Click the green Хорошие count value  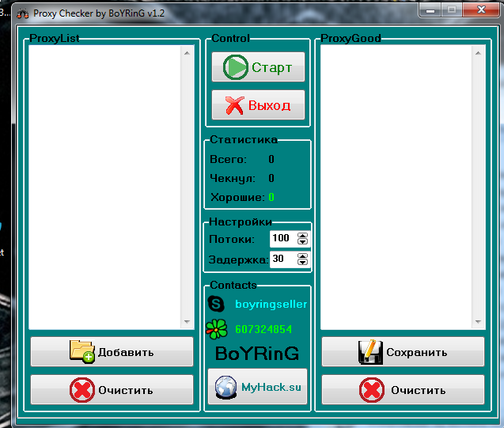click(271, 197)
